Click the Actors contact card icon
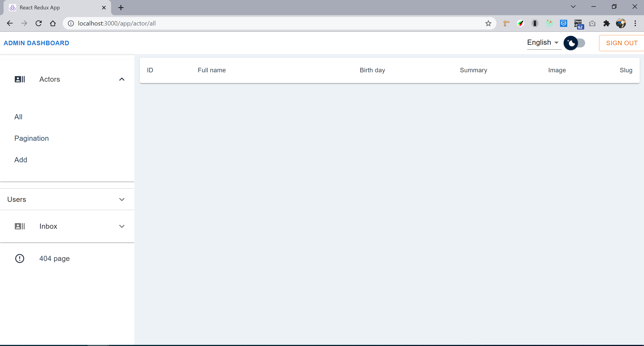 [20, 79]
